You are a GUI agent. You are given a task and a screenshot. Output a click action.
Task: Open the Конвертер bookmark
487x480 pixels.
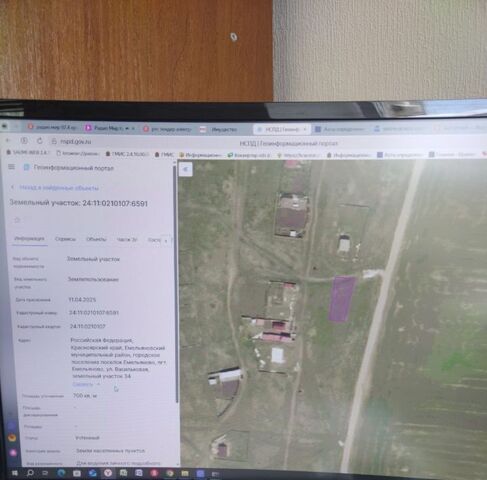249,155
